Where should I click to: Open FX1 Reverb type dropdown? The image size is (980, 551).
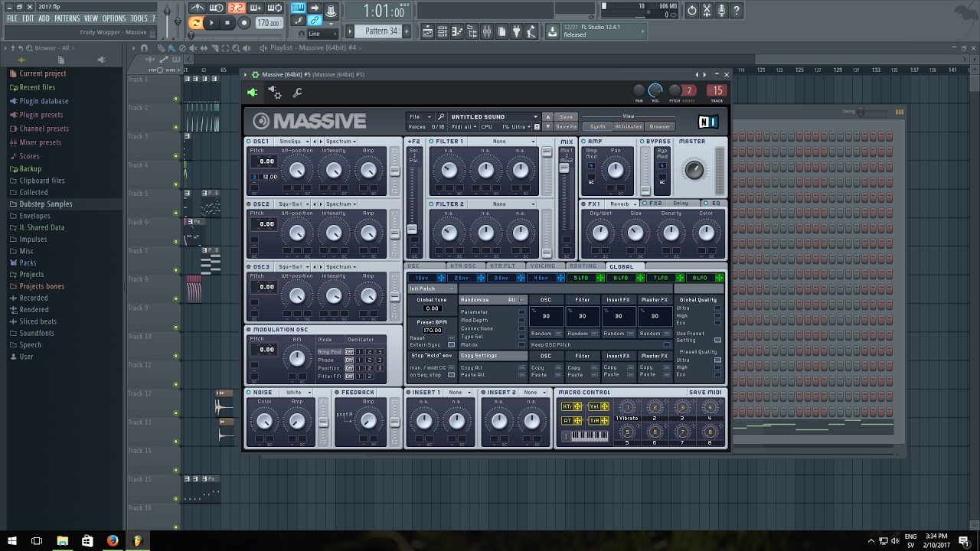point(622,204)
